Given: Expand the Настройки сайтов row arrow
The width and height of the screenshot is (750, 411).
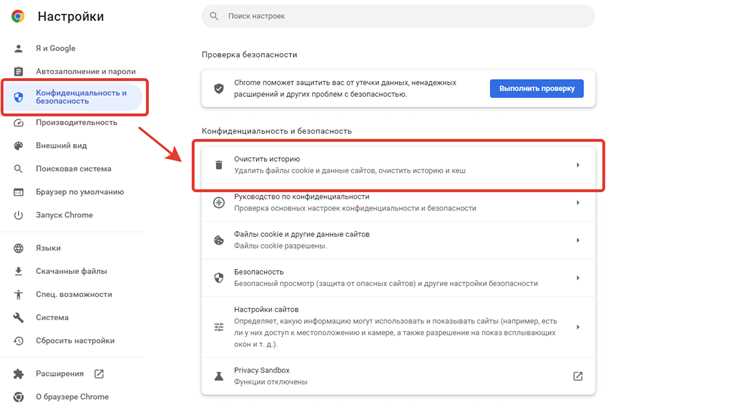Looking at the screenshot, I should [578, 327].
